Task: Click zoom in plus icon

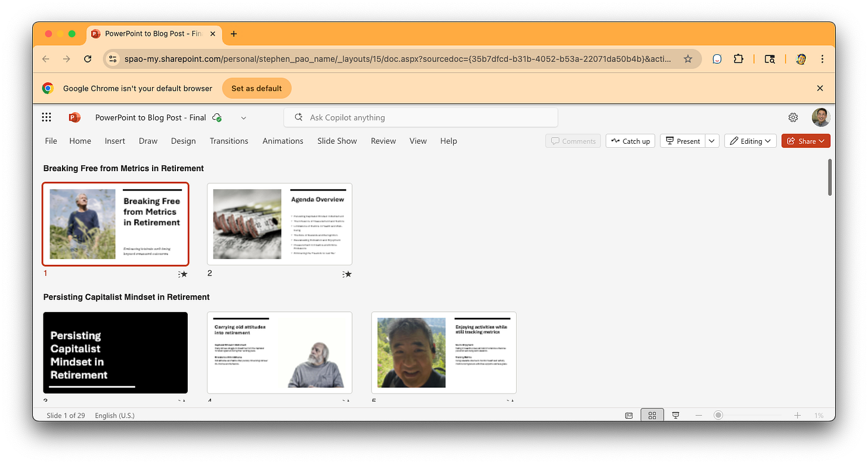Action: (798, 415)
